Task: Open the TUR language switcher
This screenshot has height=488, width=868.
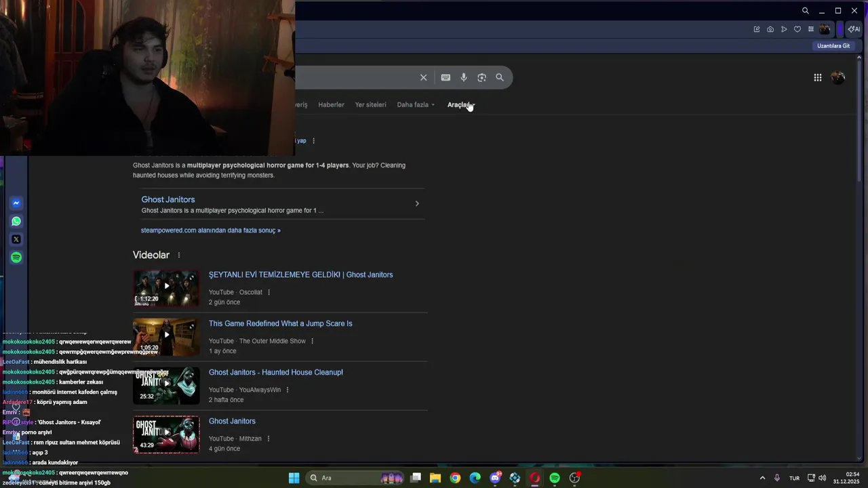Action: pos(794,478)
